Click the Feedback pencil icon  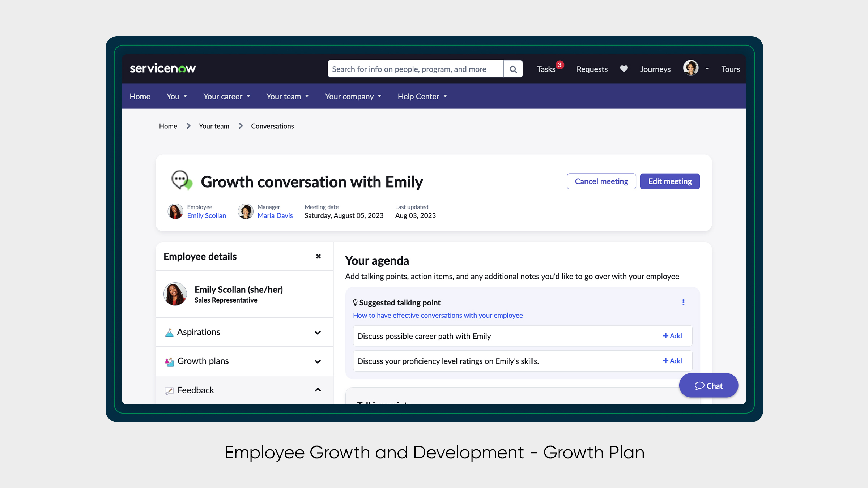tap(169, 390)
